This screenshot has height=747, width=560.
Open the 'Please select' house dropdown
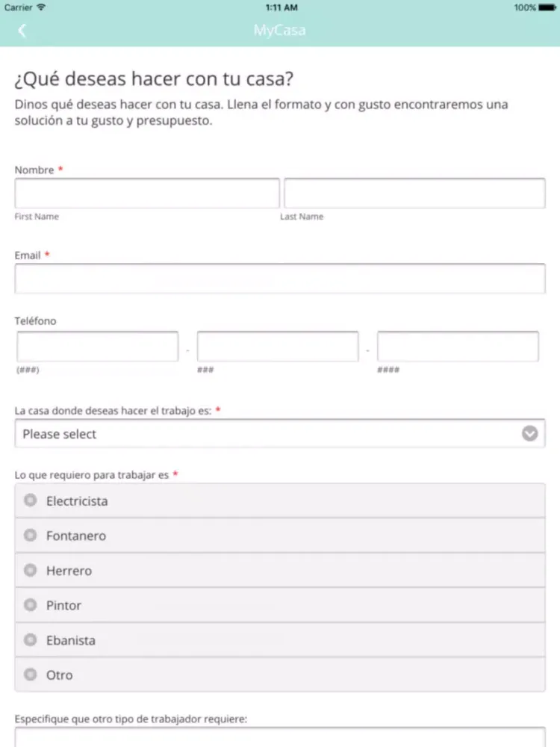click(x=280, y=433)
